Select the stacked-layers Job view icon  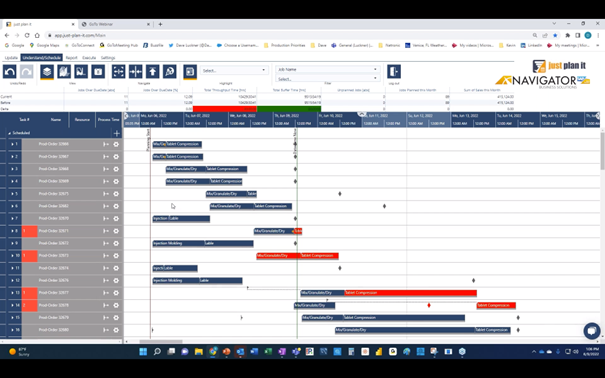[47, 72]
